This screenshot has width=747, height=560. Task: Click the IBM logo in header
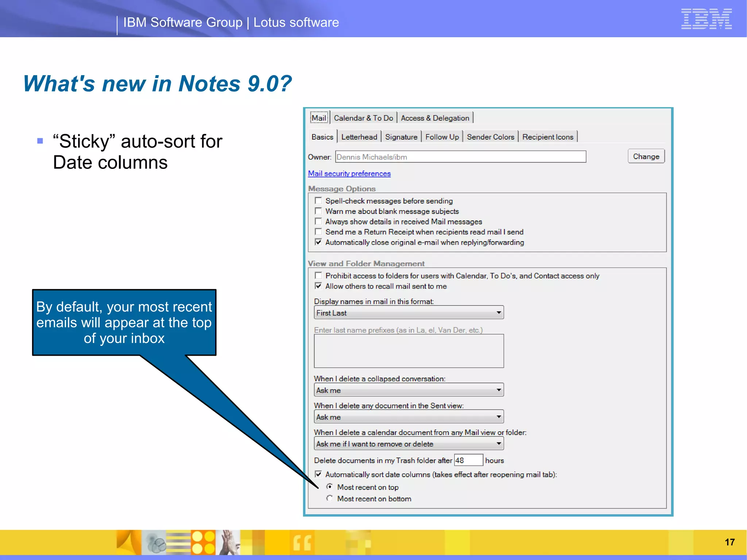tap(706, 19)
